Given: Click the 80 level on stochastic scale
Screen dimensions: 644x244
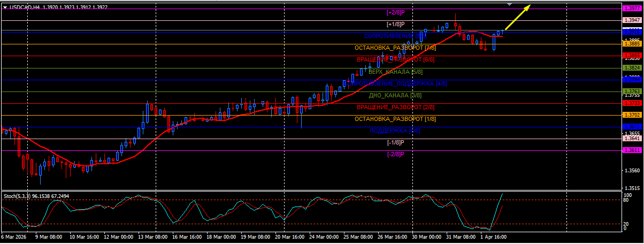Looking at the screenshot, I should pos(627,201).
